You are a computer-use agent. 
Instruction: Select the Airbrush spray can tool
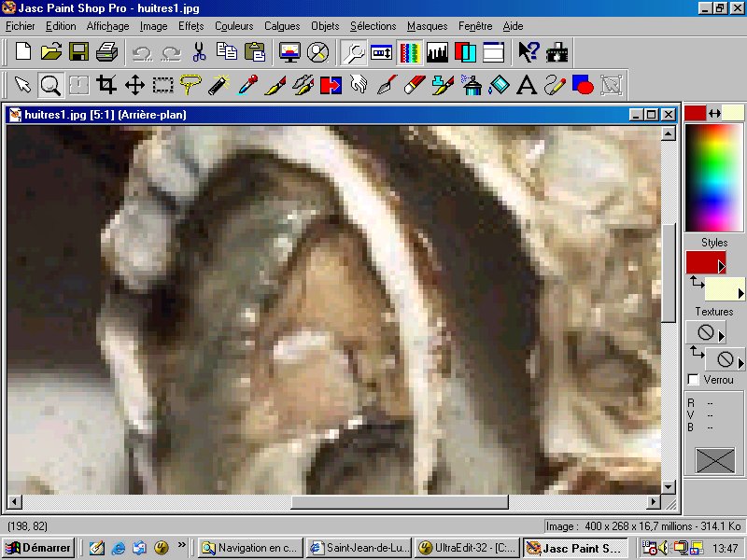(471, 85)
